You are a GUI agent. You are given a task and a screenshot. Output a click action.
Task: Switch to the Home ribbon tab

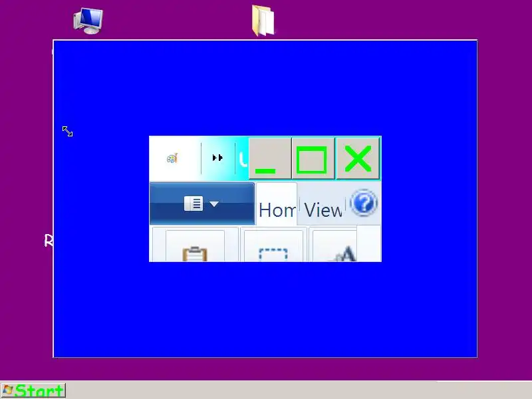[277, 204]
